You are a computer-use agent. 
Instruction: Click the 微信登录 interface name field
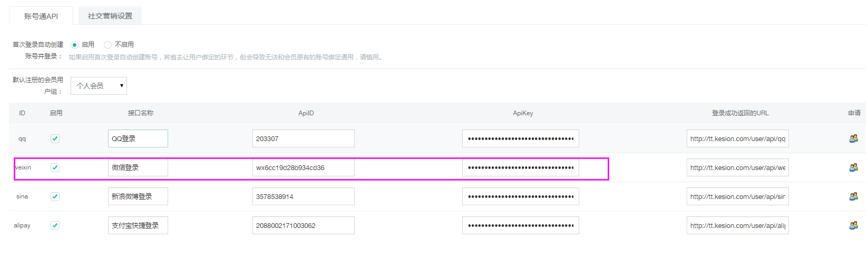(138, 167)
